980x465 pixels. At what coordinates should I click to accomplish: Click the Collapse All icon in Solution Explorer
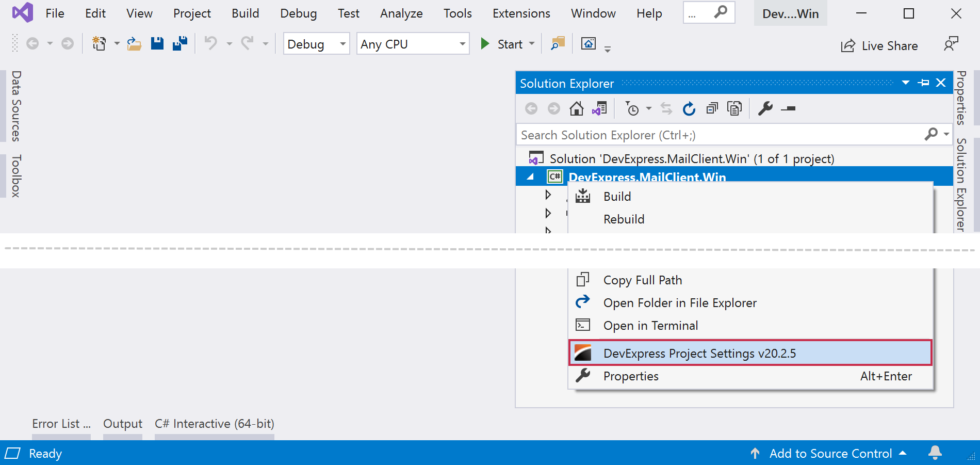(x=712, y=109)
